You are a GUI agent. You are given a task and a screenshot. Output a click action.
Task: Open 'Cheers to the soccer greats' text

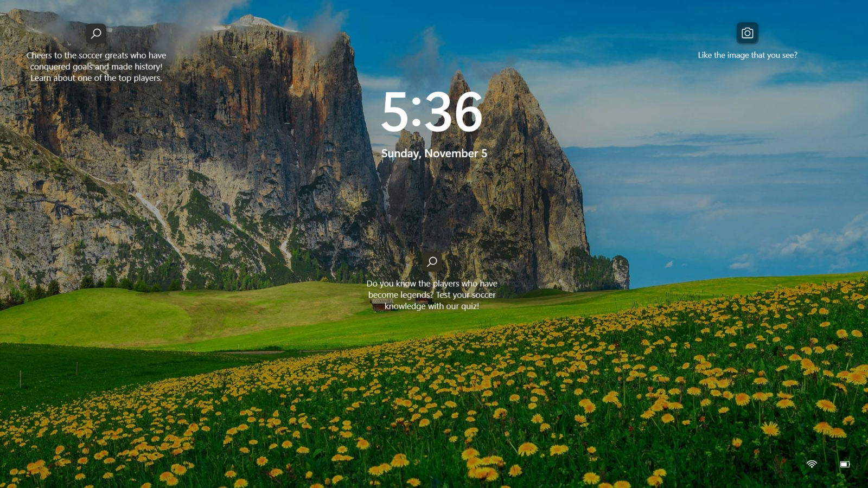(x=96, y=67)
